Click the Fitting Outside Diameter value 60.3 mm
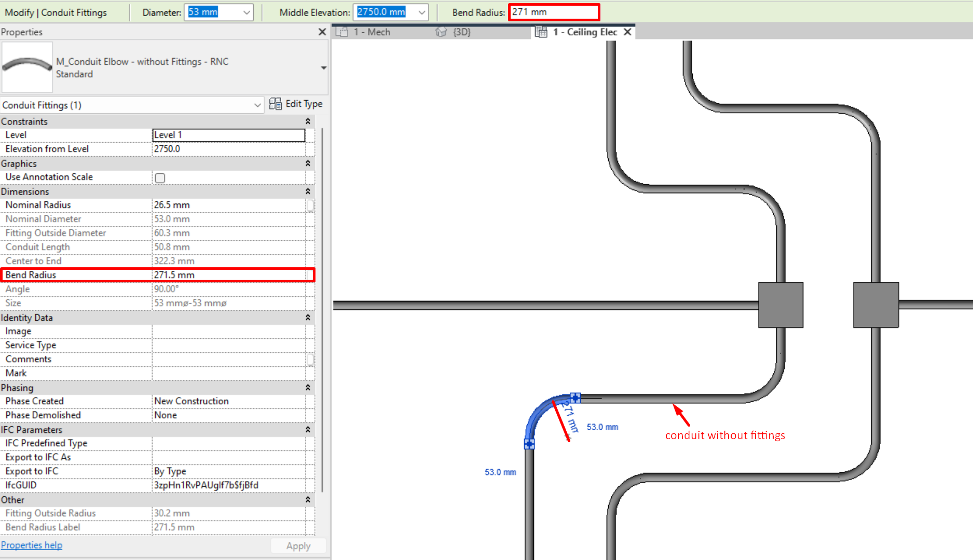This screenshot has height=560, width=973. pos(229,233)
